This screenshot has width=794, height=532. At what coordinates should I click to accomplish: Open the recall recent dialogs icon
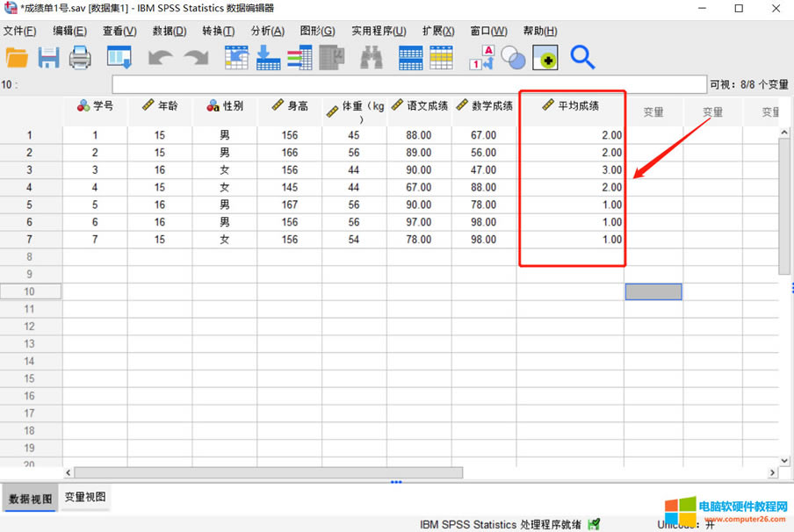click(x=119, y=58)
